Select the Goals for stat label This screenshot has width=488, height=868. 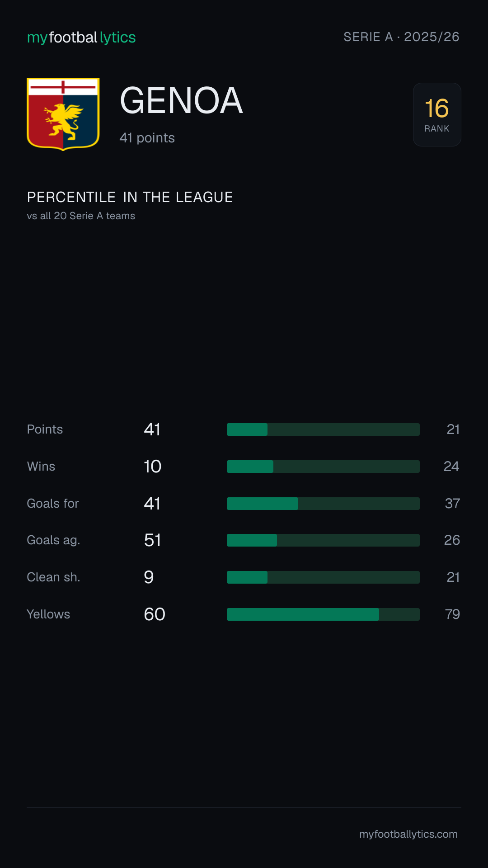[53, 504]
